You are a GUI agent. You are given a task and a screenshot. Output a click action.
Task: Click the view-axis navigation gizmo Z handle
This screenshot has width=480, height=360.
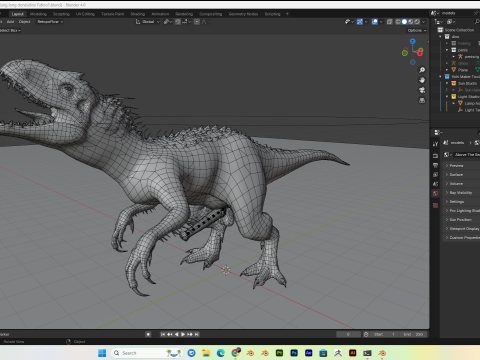(x=413, y=41)
